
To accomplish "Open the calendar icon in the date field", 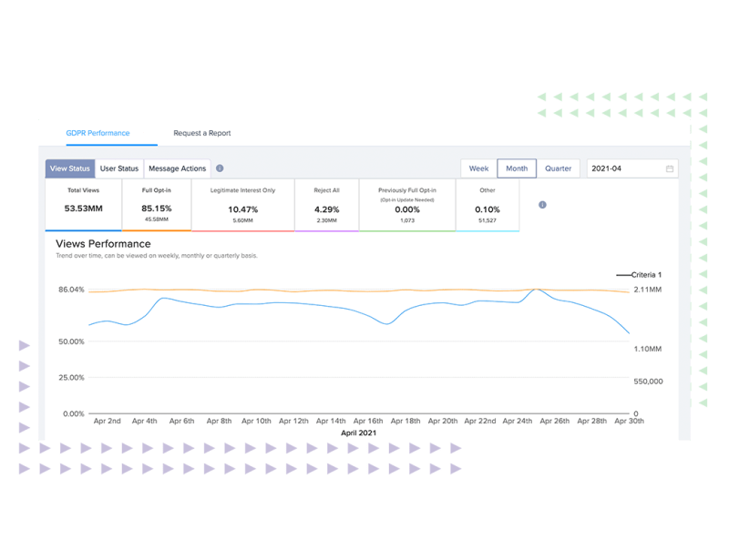I will (672, 168).
